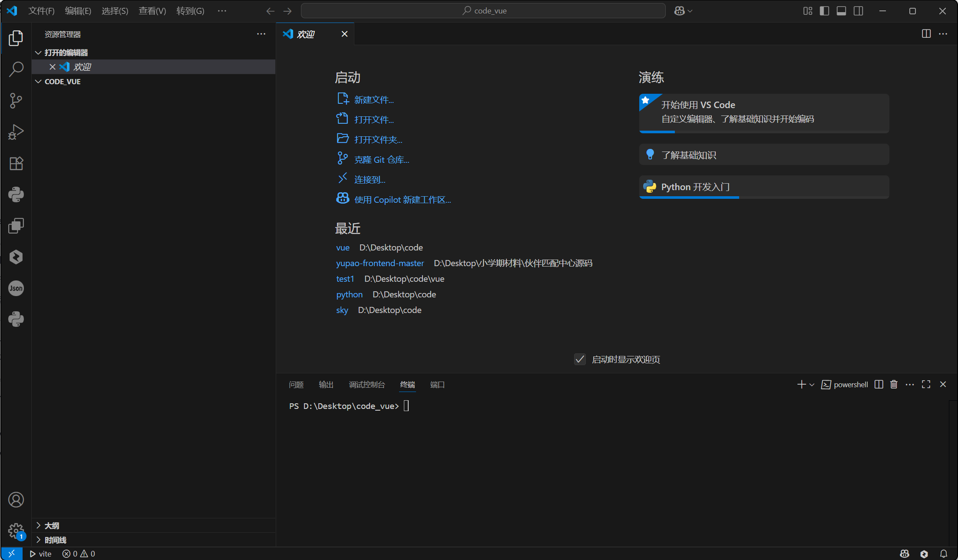Image resolution: width=958 pixels, height=560 pixels.
Task: Open the recent vue project
Action: (343, 247)
